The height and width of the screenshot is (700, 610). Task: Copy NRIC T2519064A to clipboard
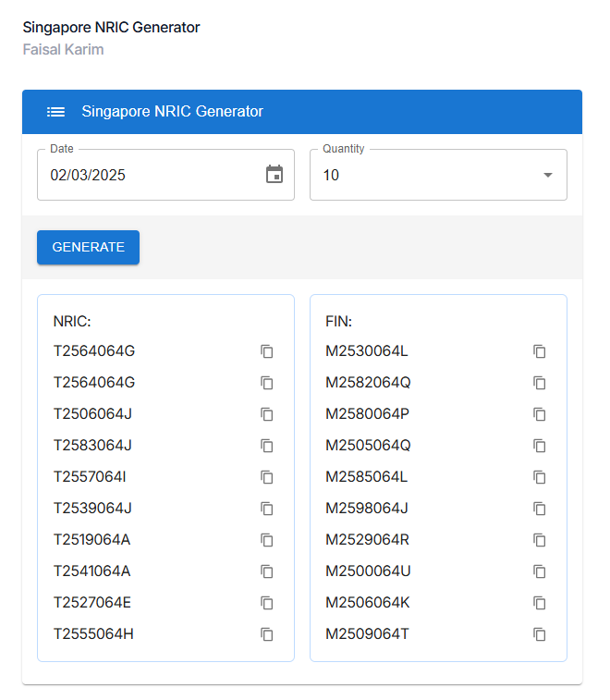pos(267,540)
